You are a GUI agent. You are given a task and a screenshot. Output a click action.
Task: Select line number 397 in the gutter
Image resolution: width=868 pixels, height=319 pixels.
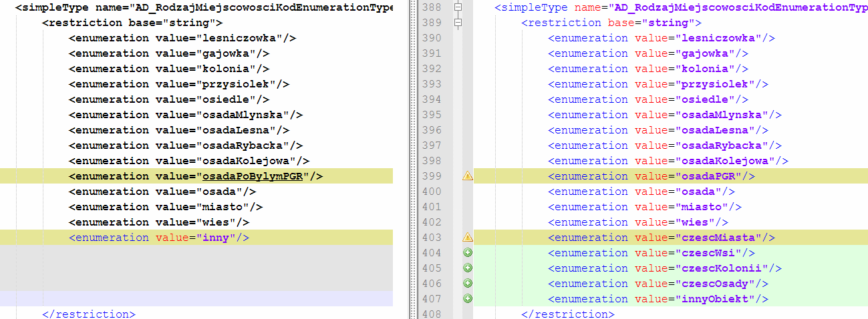pos(432,145)
